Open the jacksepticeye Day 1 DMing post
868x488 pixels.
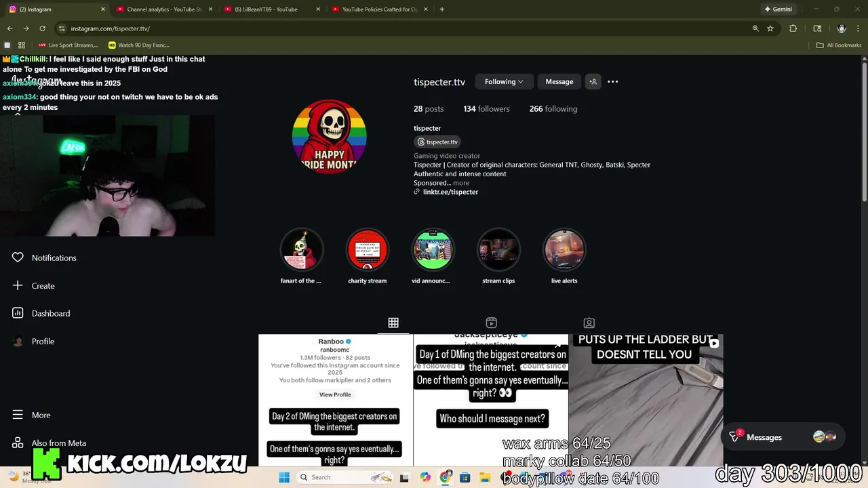[491, 400]
